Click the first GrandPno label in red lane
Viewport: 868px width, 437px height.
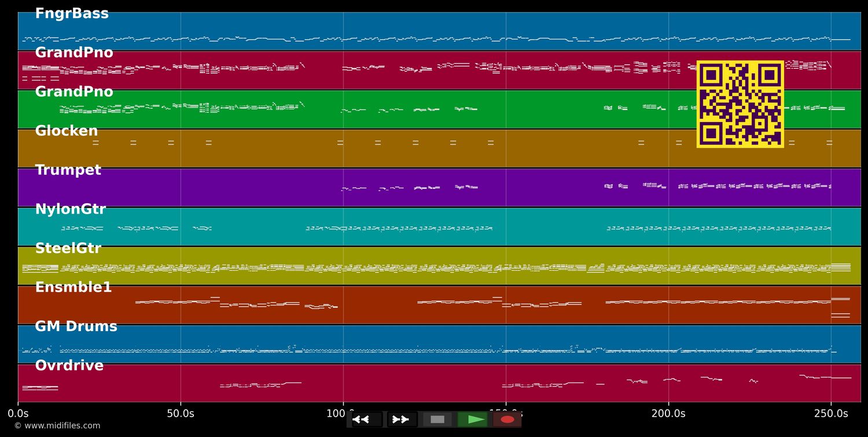[74, 53]
